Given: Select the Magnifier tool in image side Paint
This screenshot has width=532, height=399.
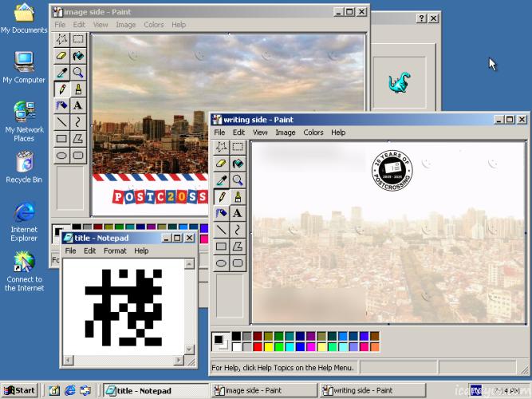Looking at the screenshot, I should (x=78, y=73).
